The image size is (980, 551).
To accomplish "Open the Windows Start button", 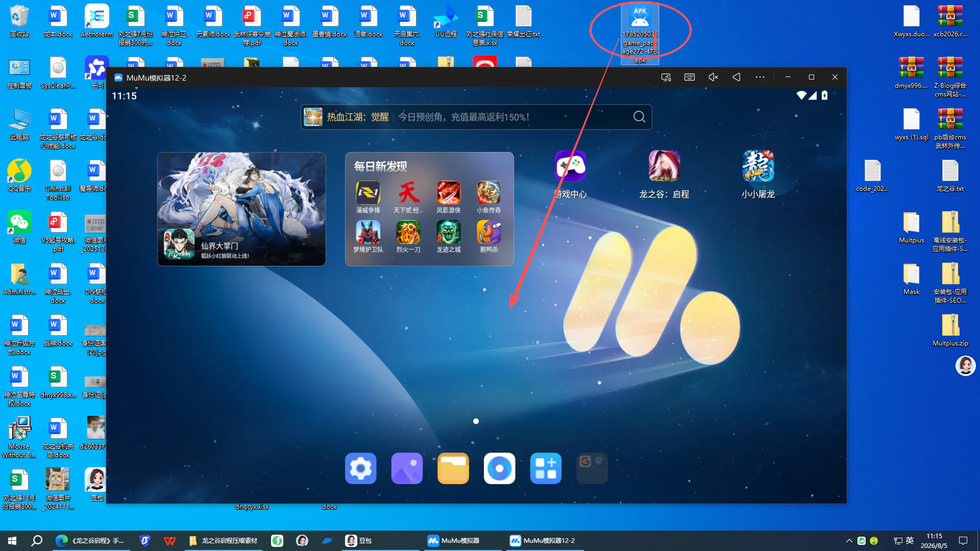I will coord(12,540).
